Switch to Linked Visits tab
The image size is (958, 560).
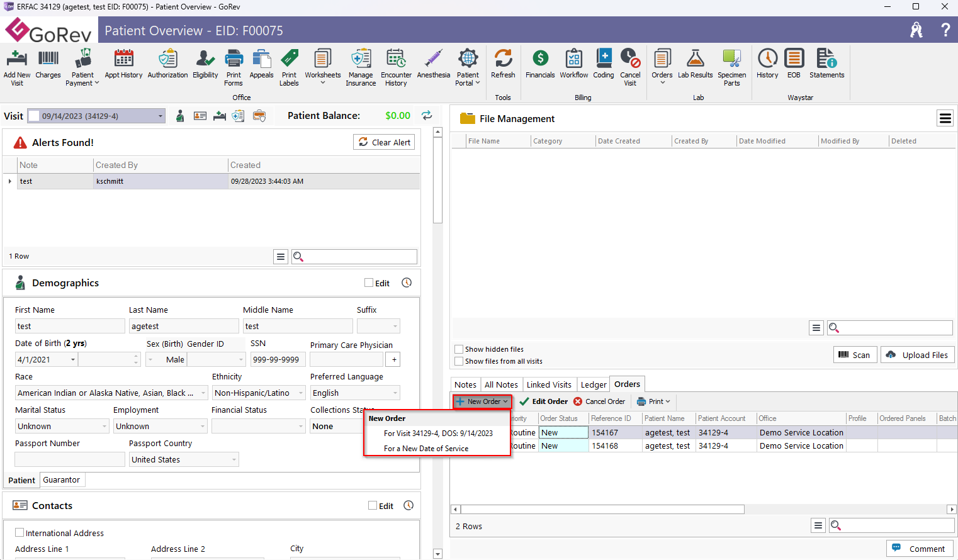(x=549, y=384)
